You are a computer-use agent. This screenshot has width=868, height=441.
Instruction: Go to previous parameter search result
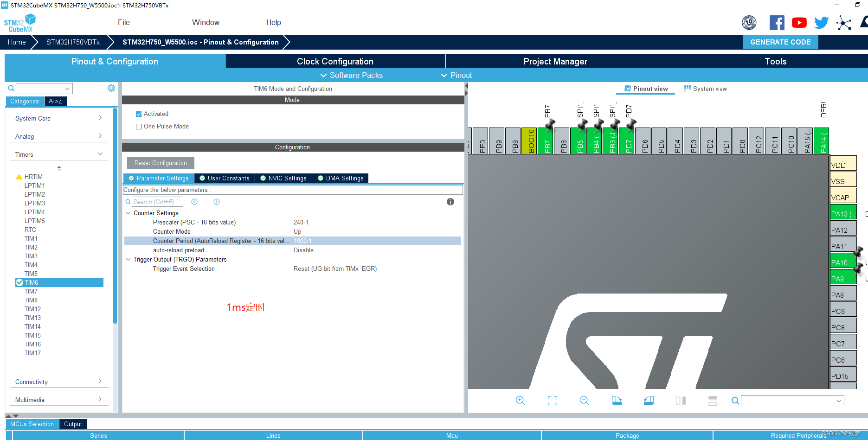194,202
